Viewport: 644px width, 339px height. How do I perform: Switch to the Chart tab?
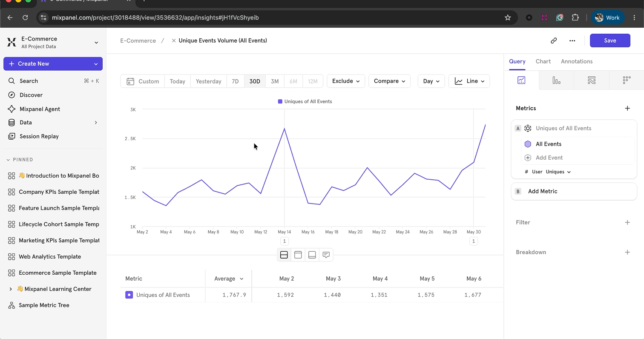tap(543, 61)
